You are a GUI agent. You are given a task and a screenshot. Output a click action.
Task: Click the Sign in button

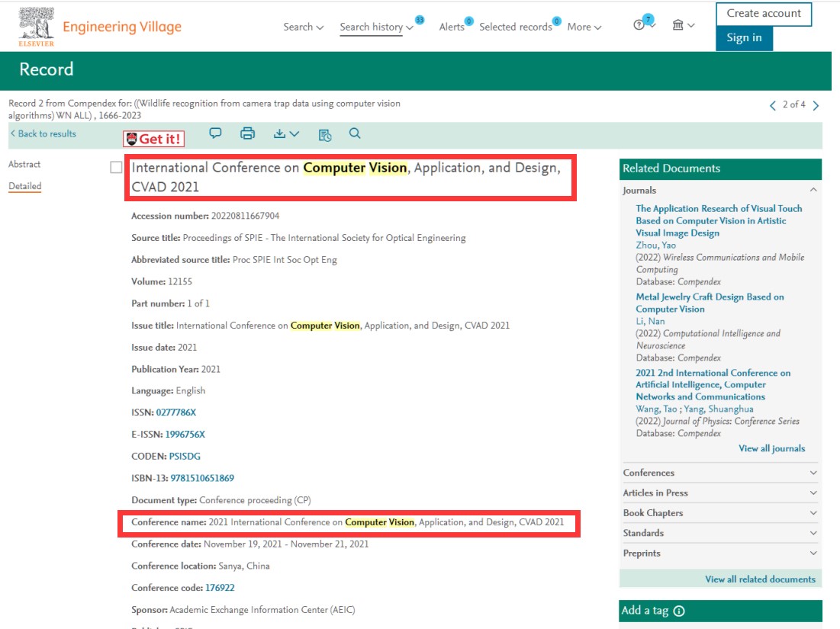click(744, 38)
